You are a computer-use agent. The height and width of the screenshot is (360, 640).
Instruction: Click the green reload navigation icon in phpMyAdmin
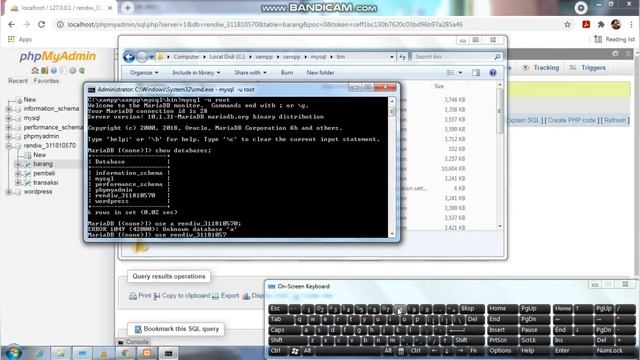[x=82, y=71]
